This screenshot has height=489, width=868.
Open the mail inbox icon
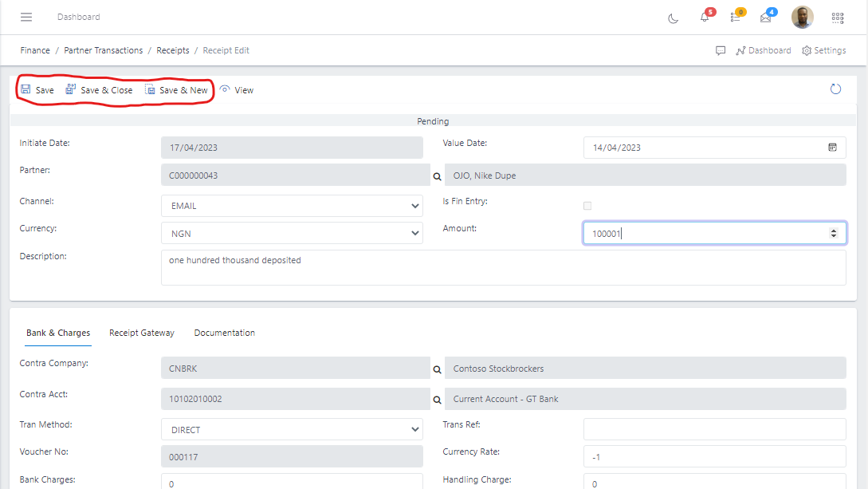point(766,18)
